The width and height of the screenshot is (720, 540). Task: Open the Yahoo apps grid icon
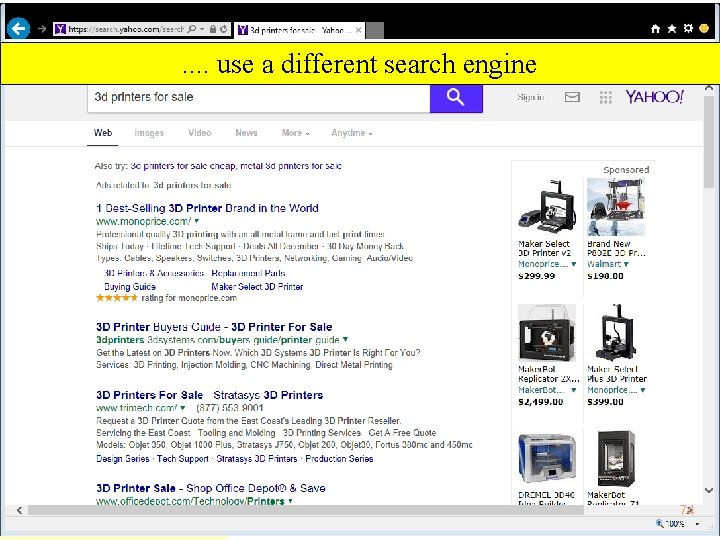pyautogui.click(x=606, y=97)
